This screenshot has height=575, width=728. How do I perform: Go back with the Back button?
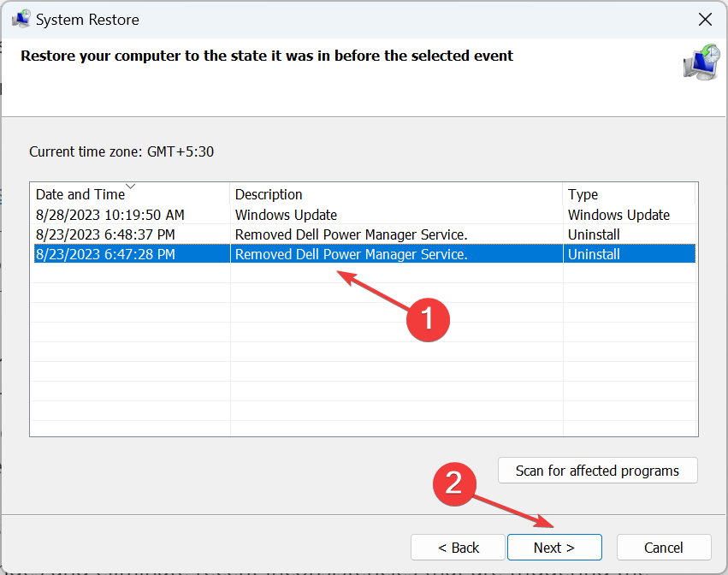click(x=459, y=548)
